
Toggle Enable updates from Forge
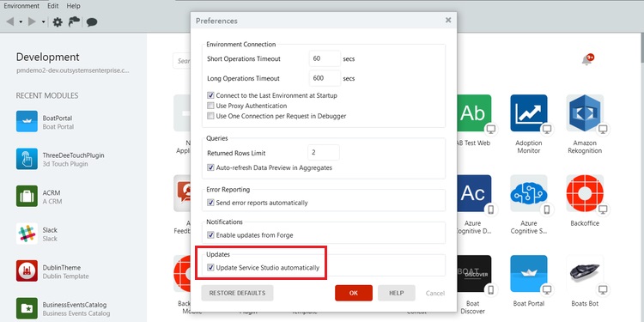click(210, 235)
